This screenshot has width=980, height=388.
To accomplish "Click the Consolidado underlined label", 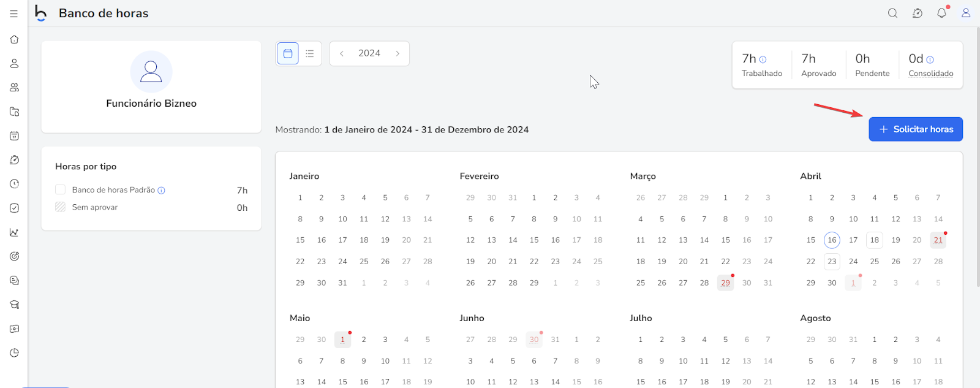I will click(931, 74).
